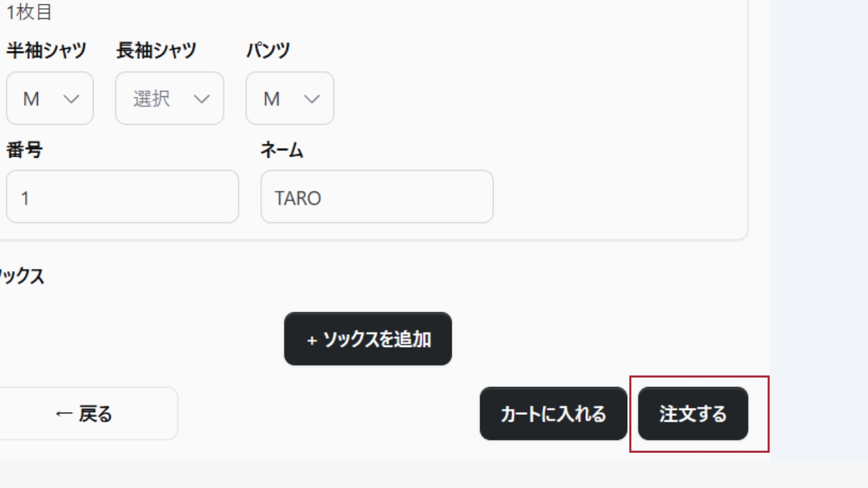Click the 番号 field label
Screen dimensions: 868x488
pyautogui.click(x=24, y=150)
